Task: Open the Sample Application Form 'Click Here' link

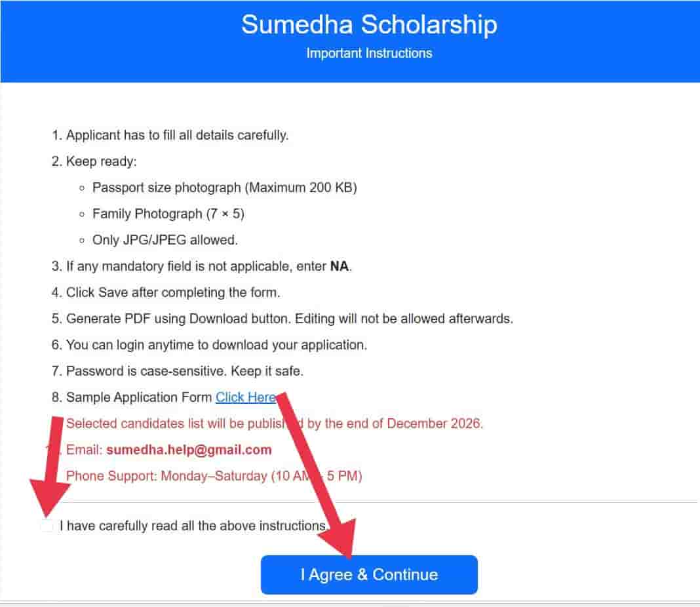Action: [x=246, y=397]
